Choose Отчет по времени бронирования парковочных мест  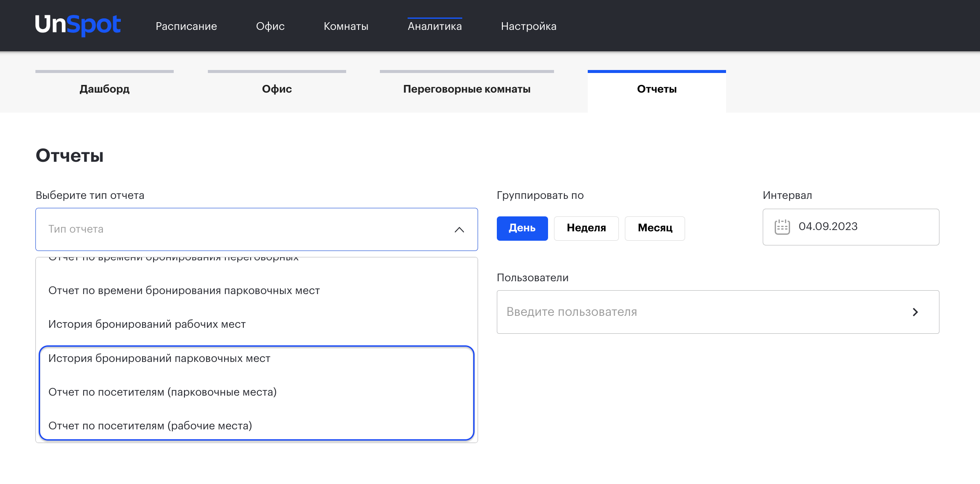[x=257, y=291]
